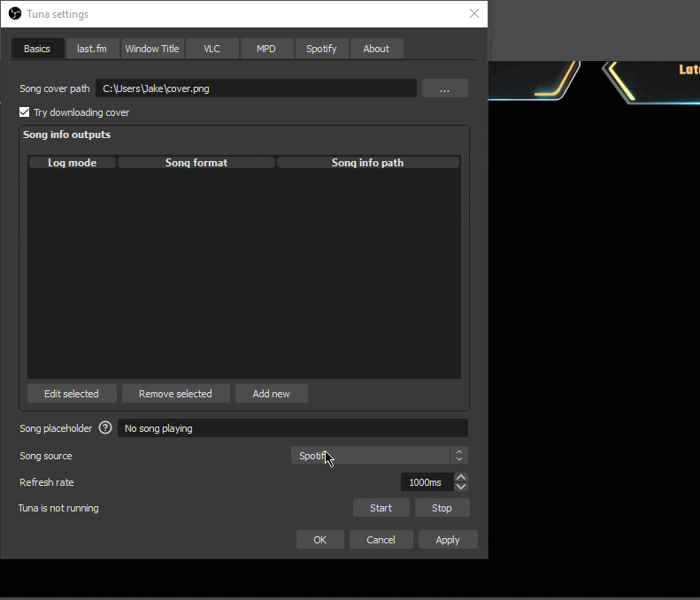Open the Basics tab
This screenshot has height=600, width=700.
click(37, 49)
